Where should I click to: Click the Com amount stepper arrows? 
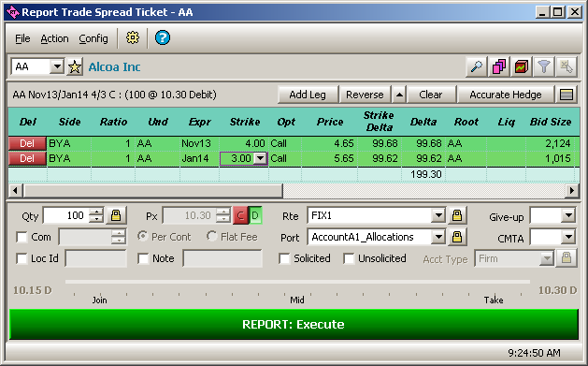coord(119,237)
